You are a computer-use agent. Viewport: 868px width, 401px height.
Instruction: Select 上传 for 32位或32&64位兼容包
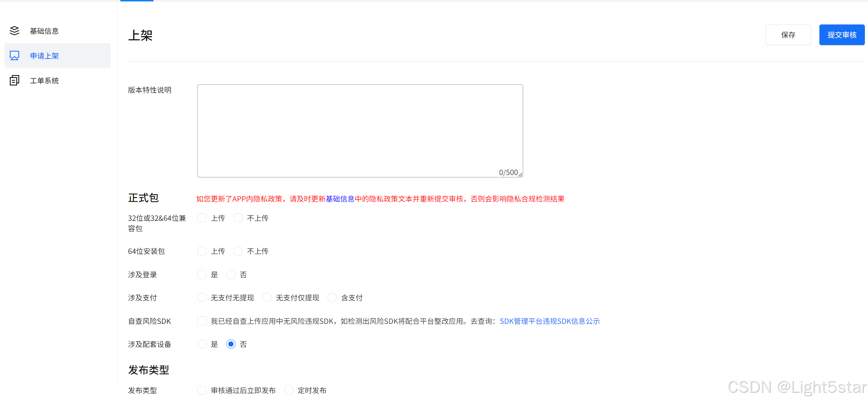click(202, 218)
